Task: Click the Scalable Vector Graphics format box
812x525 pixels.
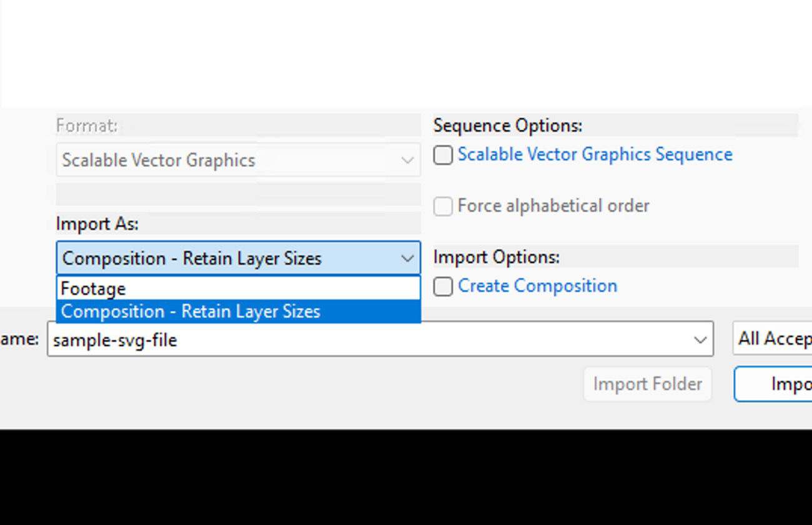Action: point(231,160)
